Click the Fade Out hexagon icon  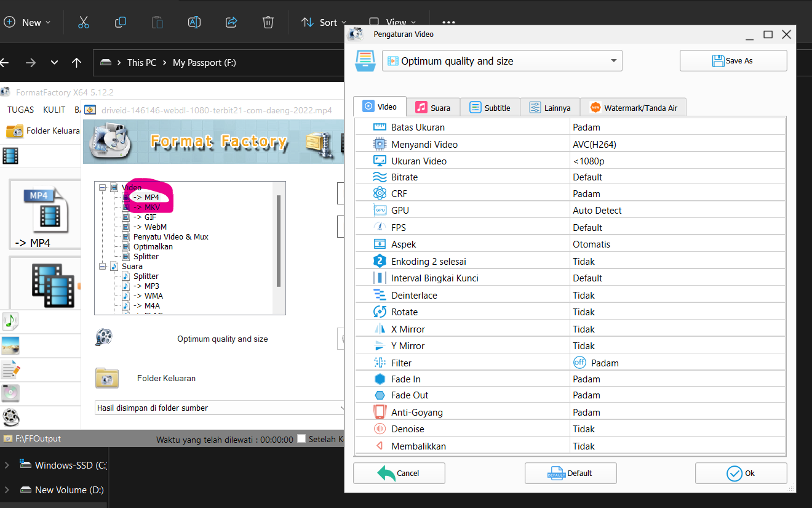coord(380,395)
